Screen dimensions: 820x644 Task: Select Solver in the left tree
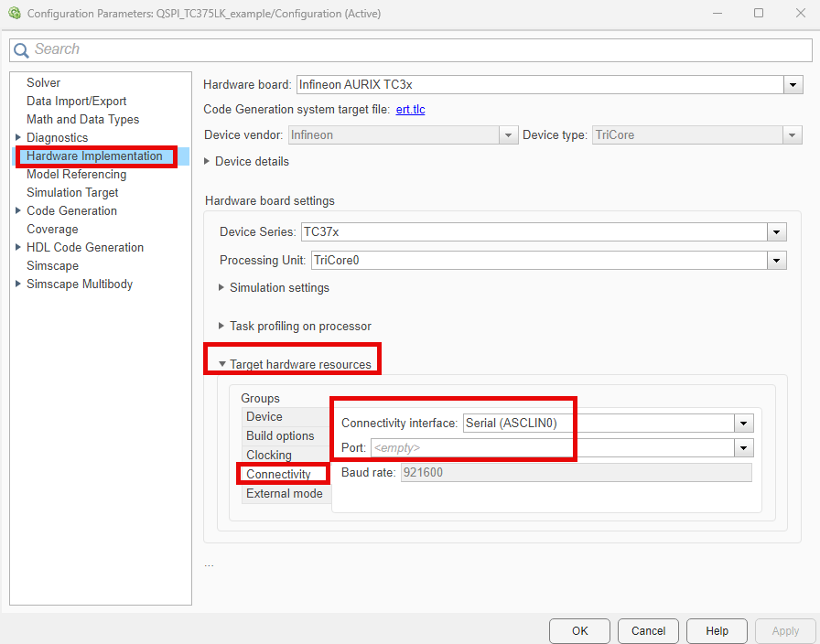click(x=43, y=82)
